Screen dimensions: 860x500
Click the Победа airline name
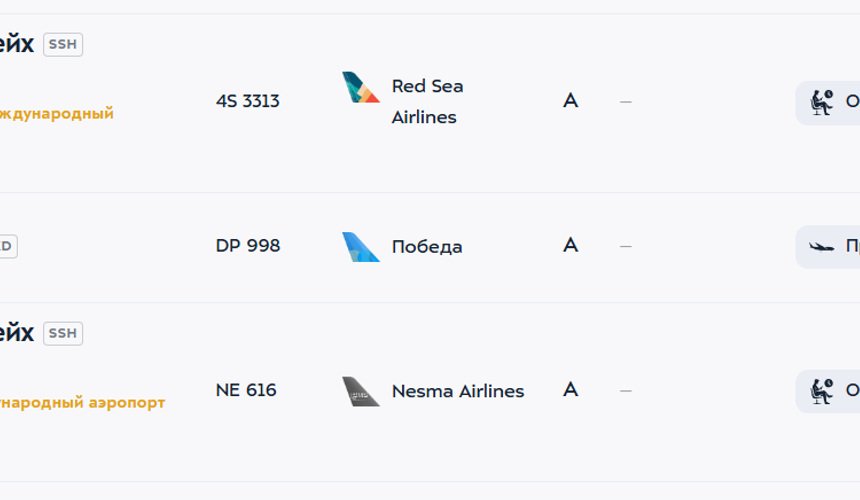pyautogui.click(x=427, y=247)
